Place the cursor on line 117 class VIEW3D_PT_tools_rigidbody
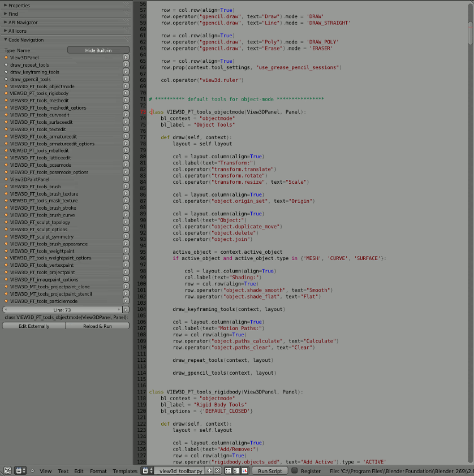474x476 pixels. 226,392
